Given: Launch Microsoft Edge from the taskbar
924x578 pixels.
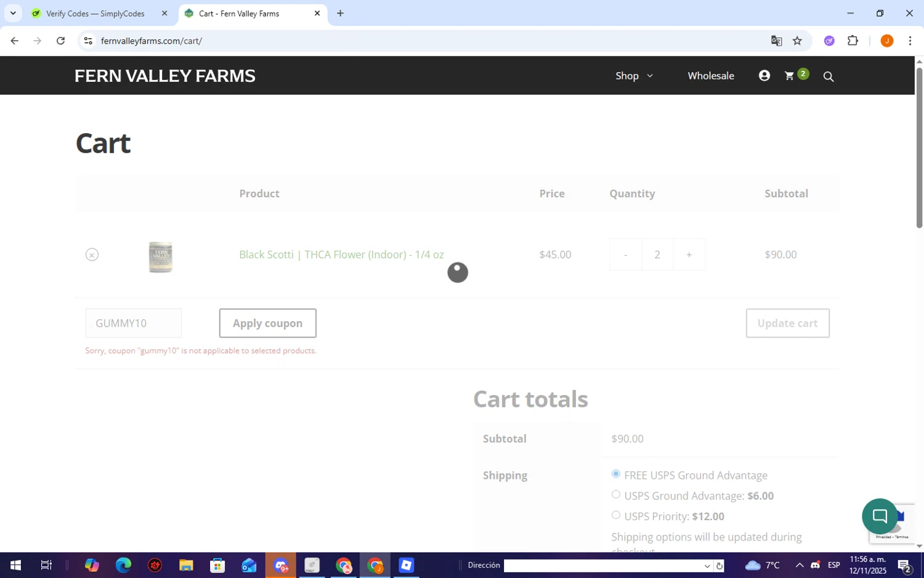Looking at the screenshot, I should pos(123,565).
